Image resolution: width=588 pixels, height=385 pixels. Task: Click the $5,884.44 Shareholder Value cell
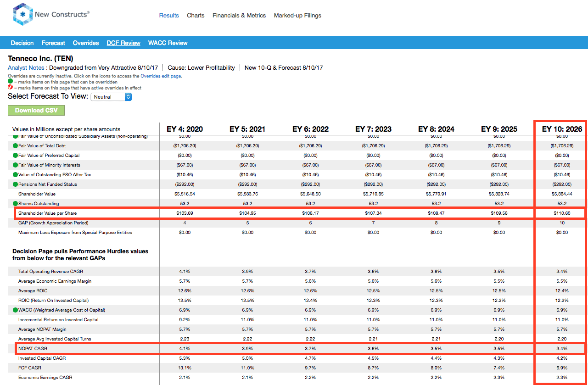[562, 194]
